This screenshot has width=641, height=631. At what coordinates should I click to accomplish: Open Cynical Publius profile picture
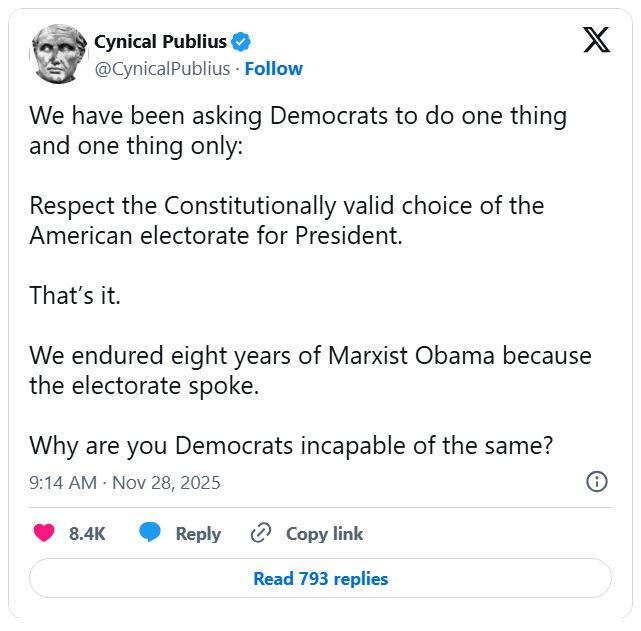(57, 54)
